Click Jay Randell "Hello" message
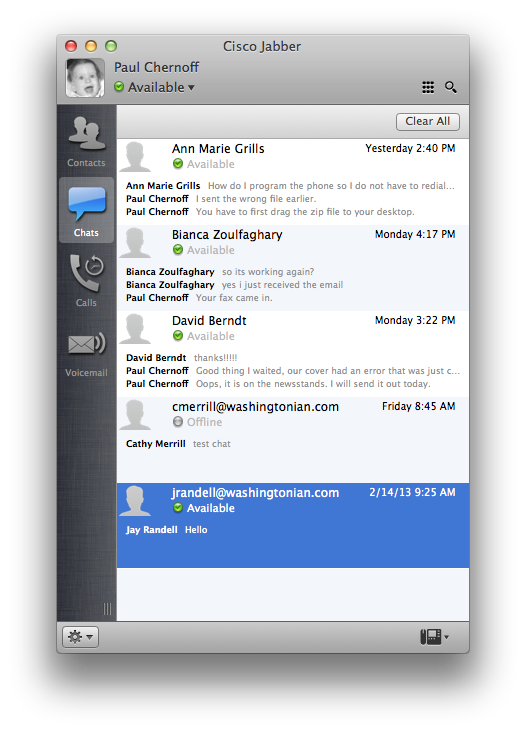This screenshot has height=732, width=526. 196,530
